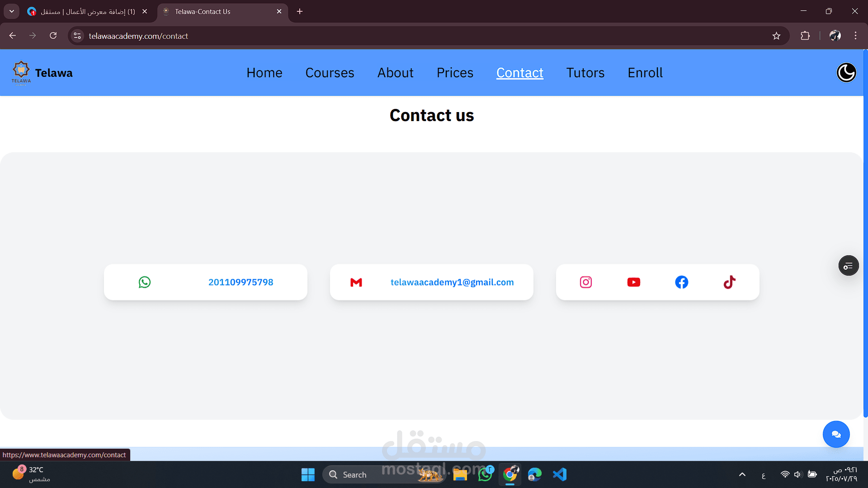This screenshot has width=868, height=488.
Task: Expand the tab search dropdown arrow
Action: click(12, 11)
